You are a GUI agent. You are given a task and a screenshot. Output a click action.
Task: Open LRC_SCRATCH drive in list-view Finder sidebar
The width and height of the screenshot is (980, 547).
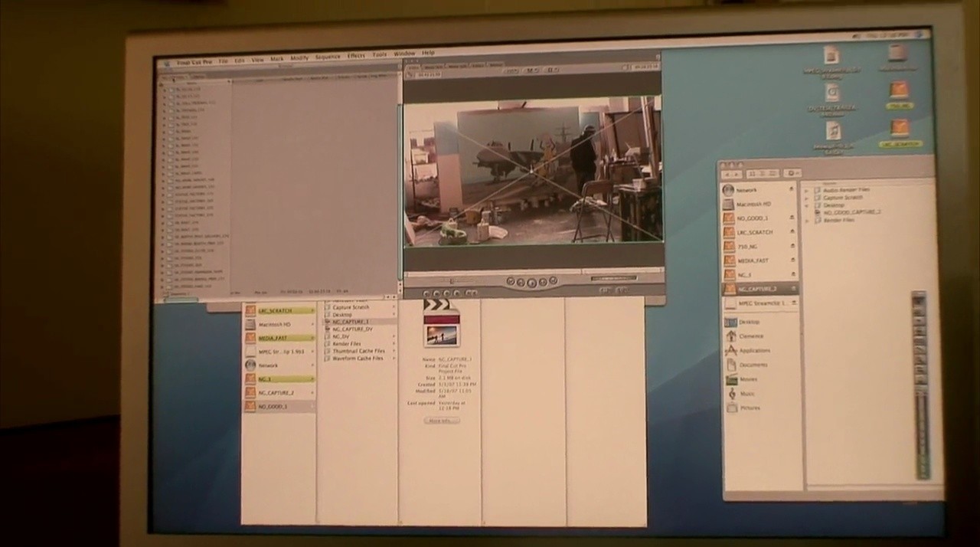point(760,232)
